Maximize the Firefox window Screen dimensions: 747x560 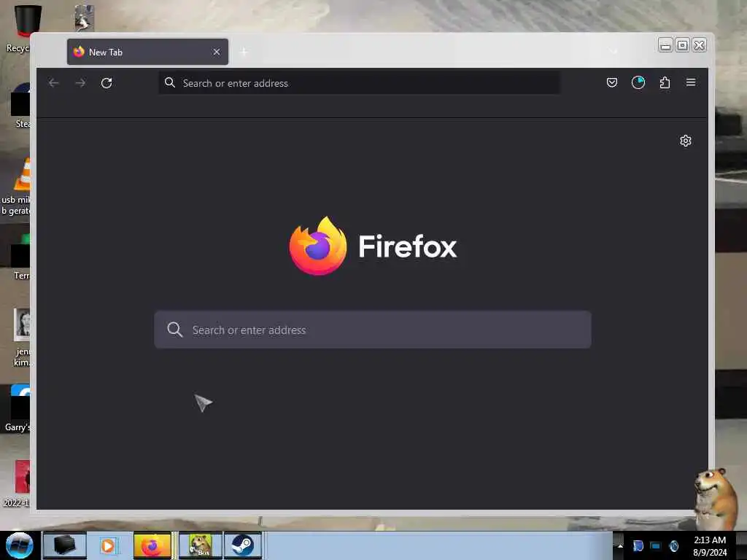[683, 45]
